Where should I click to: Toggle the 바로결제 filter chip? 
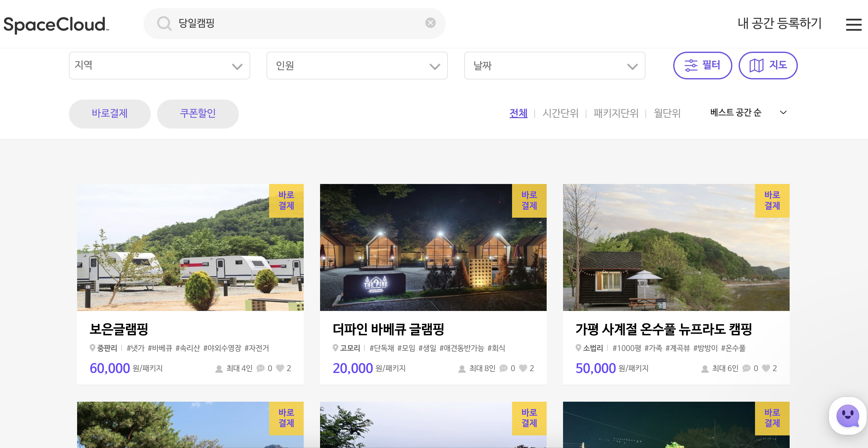click(110, 114)
